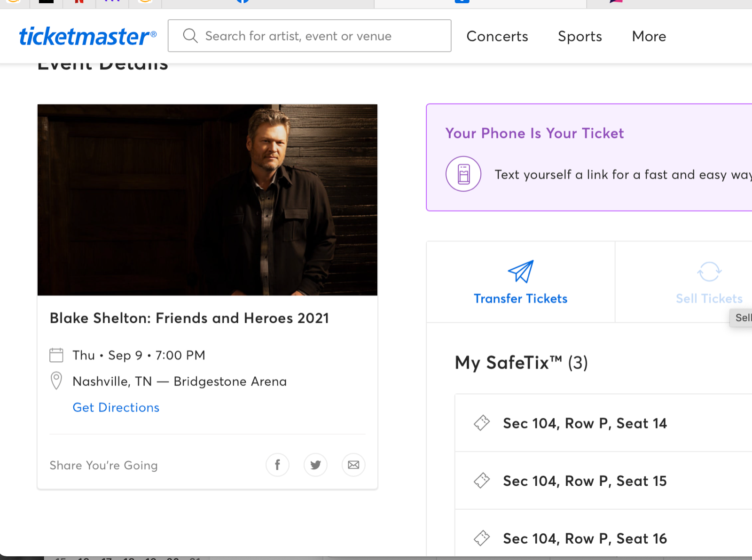
Task: Focus the artist, event or venue search field
Action: coord(310,36)
